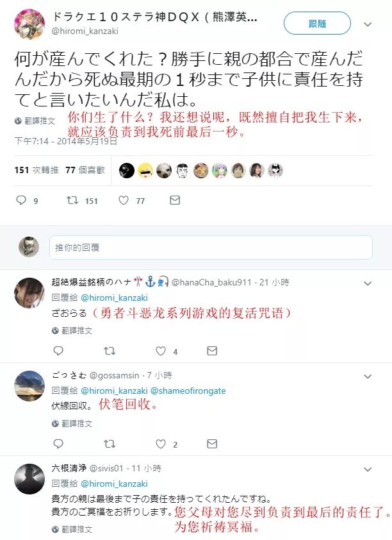Screen dimensions: 392x540
Task: Open the chevron menu beside the follow button
Action: [x=368, y=24]
